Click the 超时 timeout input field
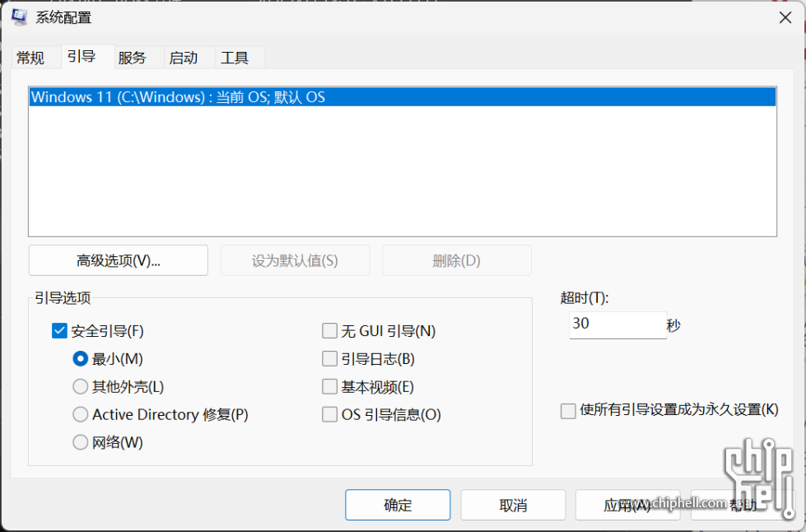 click(x=617, y=324)
